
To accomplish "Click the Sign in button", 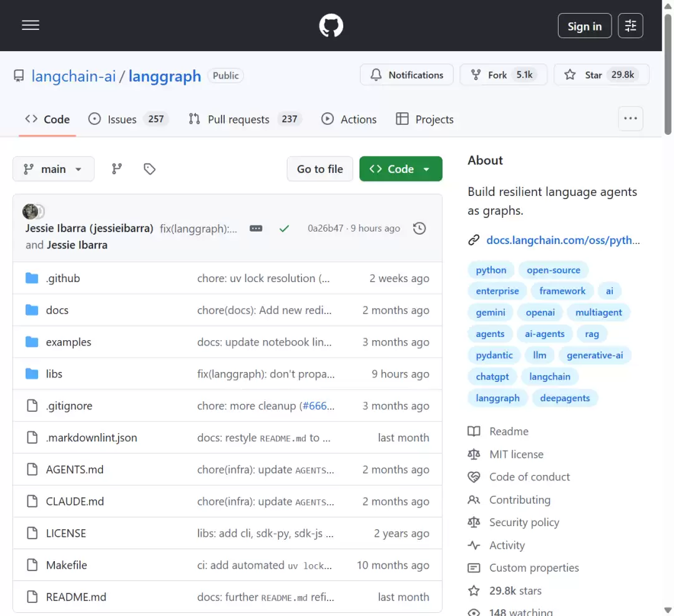I will (x=585, y=26).
